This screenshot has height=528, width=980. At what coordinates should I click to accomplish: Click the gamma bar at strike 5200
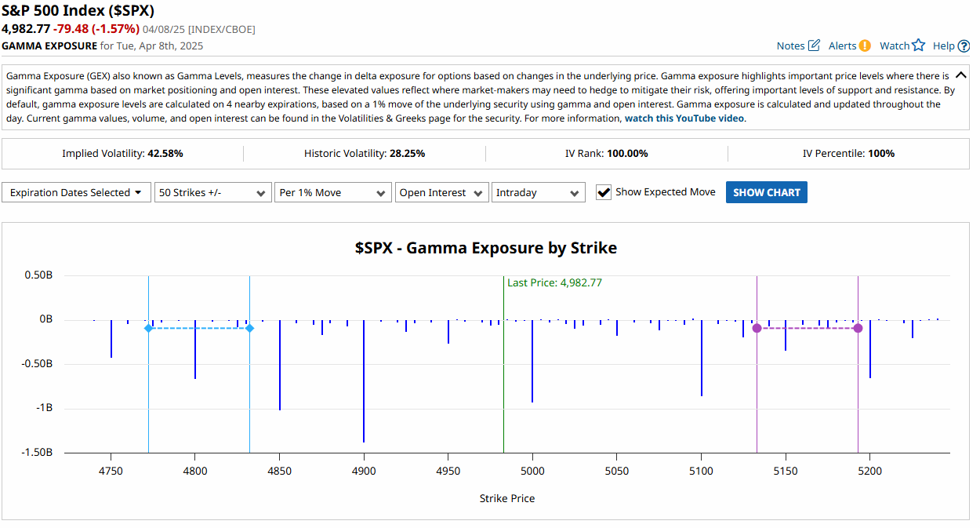pos(870,348)
